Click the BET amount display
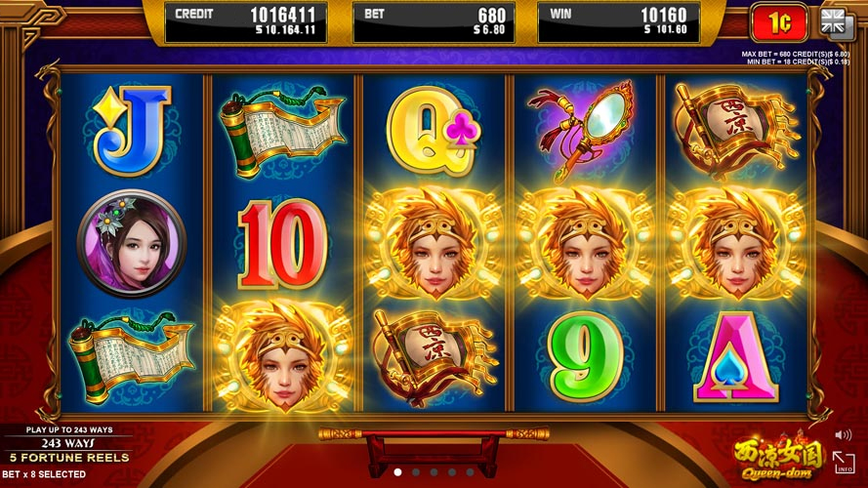Viewport: 868px width, 488px height. click(x=434, y=22)
